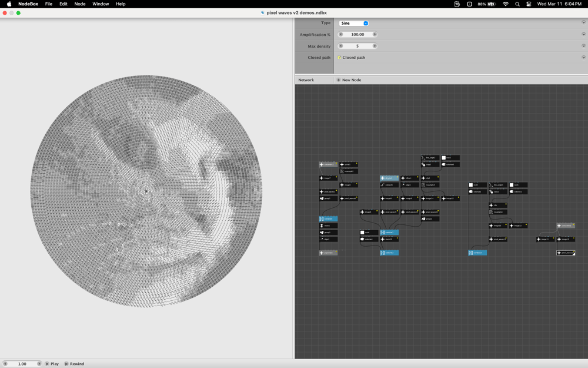Image resolution: width=588 pixels, height=368 pixels.
Task: Click the pixel_waves11 node
Action: click(x=430, y=212)
